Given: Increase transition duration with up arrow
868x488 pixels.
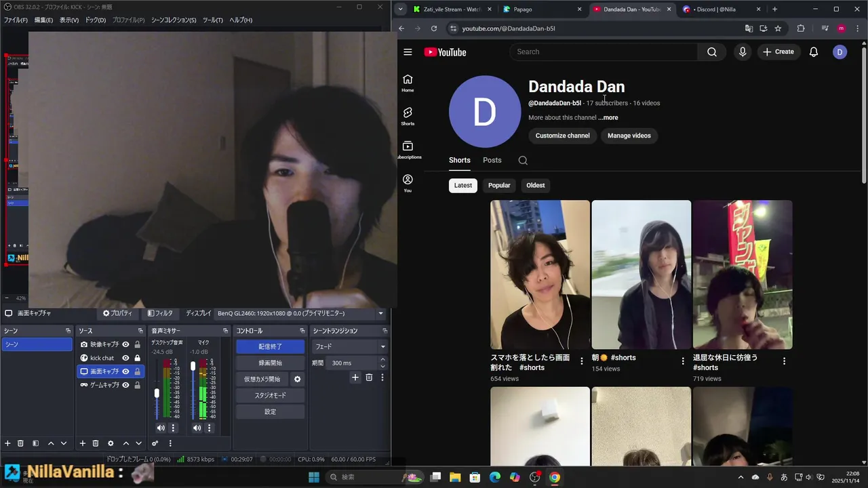Looking at the screenshot, I should point(382,360).
